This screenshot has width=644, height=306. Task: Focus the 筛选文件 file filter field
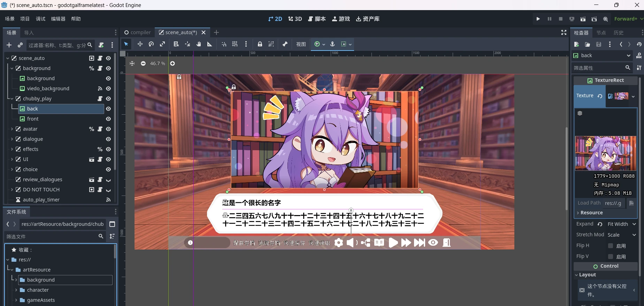tap(55, 236)
